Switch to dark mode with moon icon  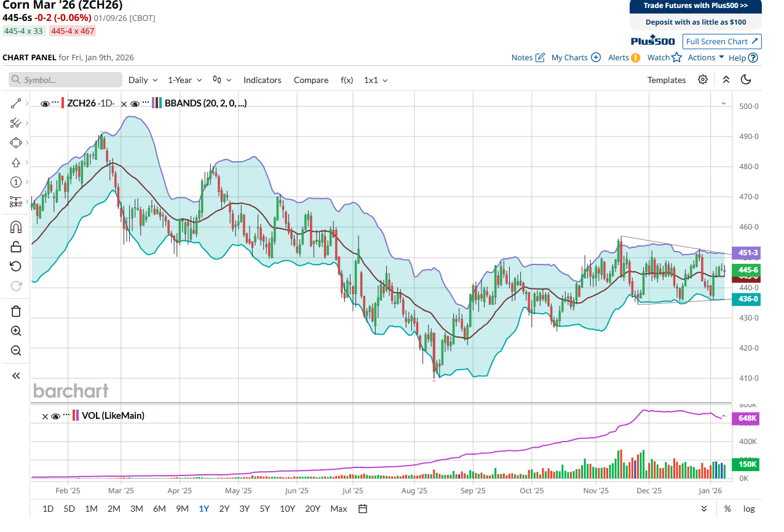tap(746, 80)
